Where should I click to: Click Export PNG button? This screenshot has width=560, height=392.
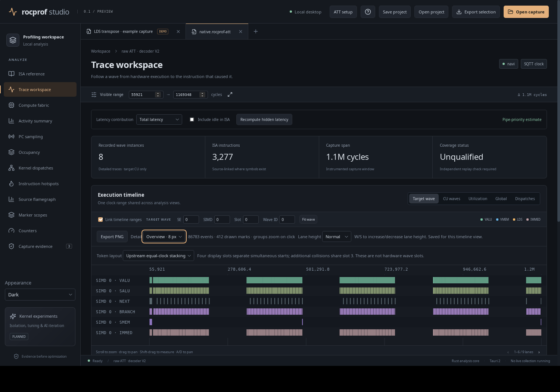112,237
